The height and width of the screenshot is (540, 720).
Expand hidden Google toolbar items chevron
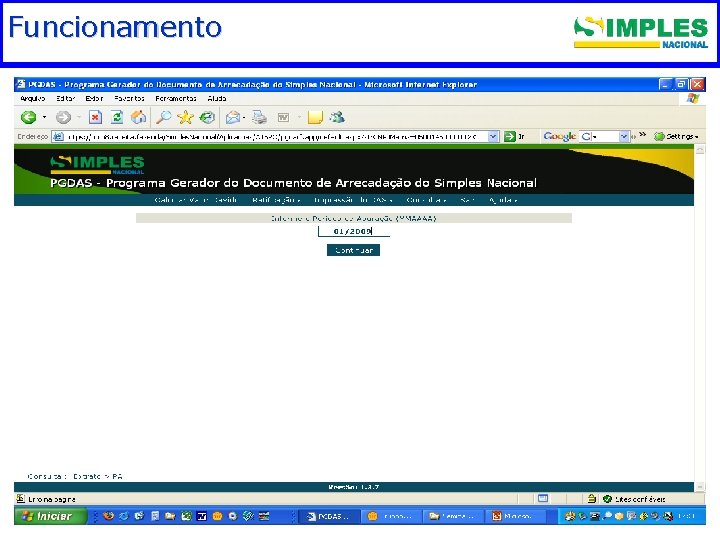coord(642,135)
